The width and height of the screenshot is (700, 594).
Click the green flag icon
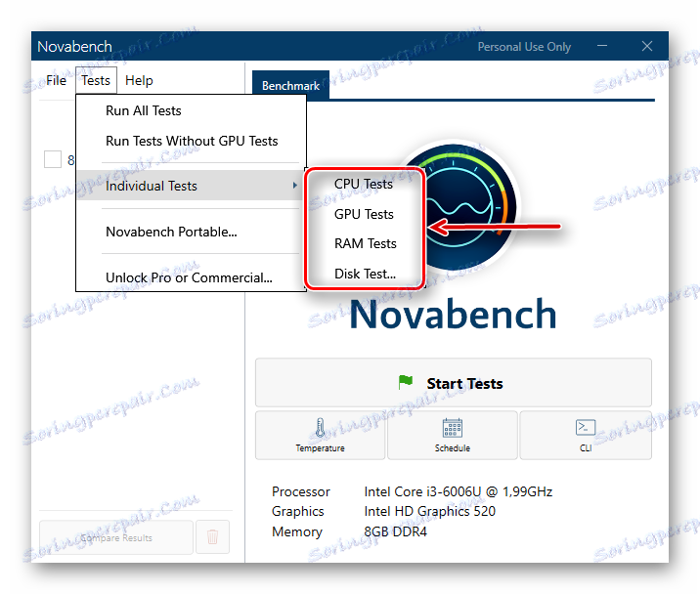click(x=406, y=382)
